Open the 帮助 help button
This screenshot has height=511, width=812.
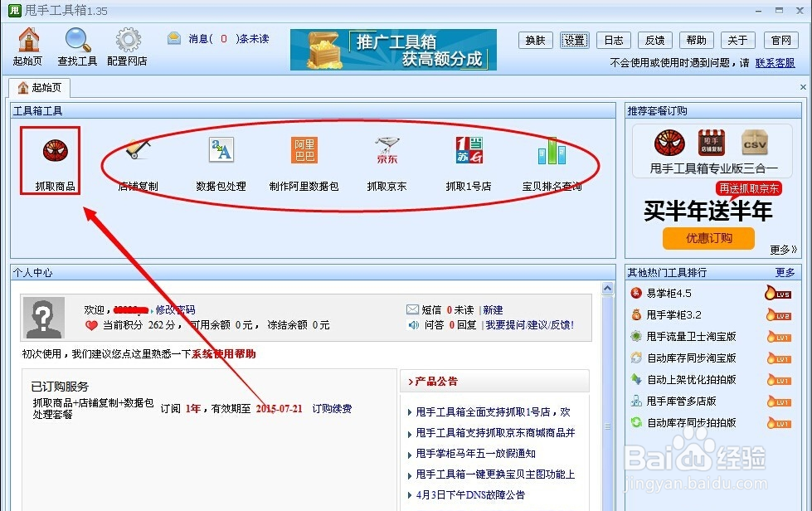tap(697, 41)
